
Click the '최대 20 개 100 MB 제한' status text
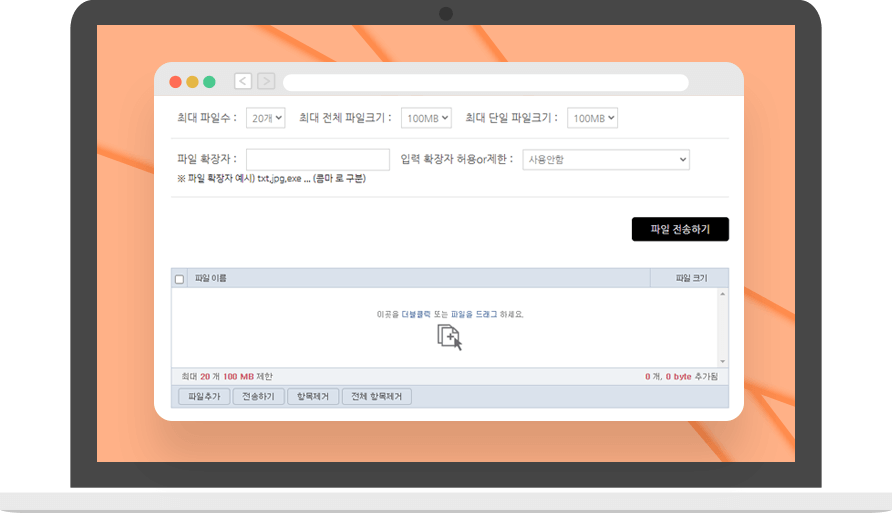[x=227, y=377]
